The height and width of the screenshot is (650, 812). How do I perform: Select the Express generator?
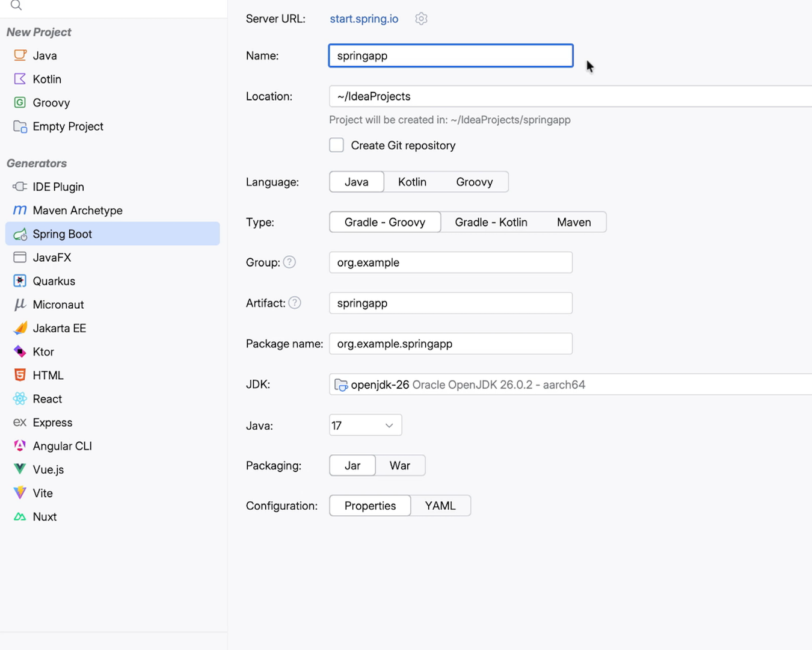(x=112, y=422)
